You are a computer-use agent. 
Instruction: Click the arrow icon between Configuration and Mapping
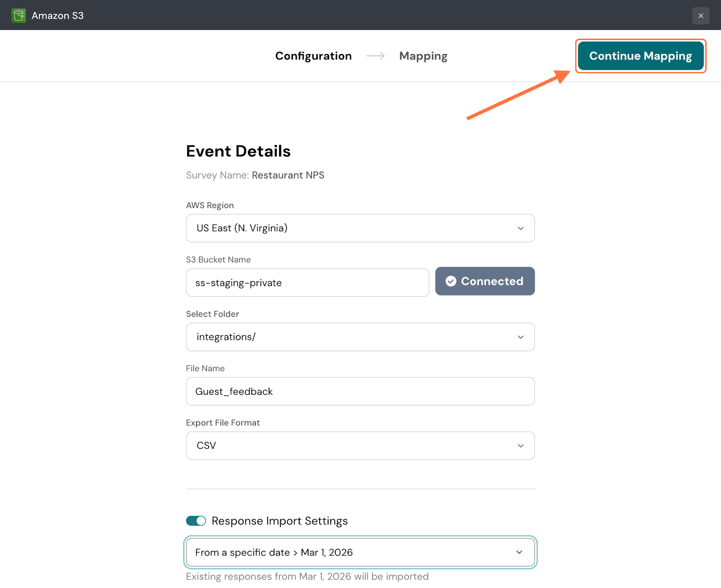pyautogui.click(x=375, y=56)
